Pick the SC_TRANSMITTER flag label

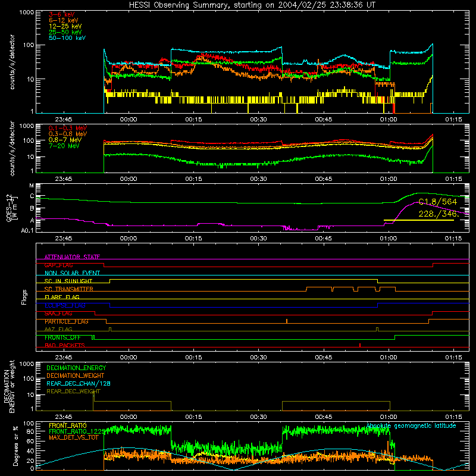coord(68,289)
